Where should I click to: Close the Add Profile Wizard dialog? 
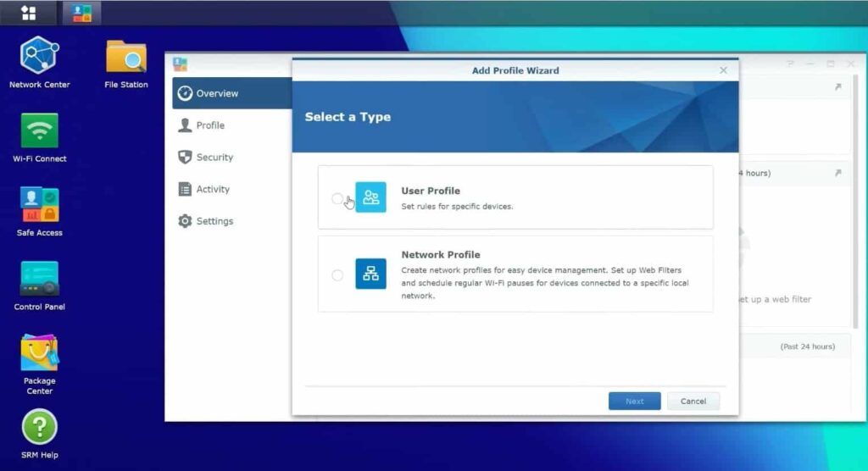point(723,70)
